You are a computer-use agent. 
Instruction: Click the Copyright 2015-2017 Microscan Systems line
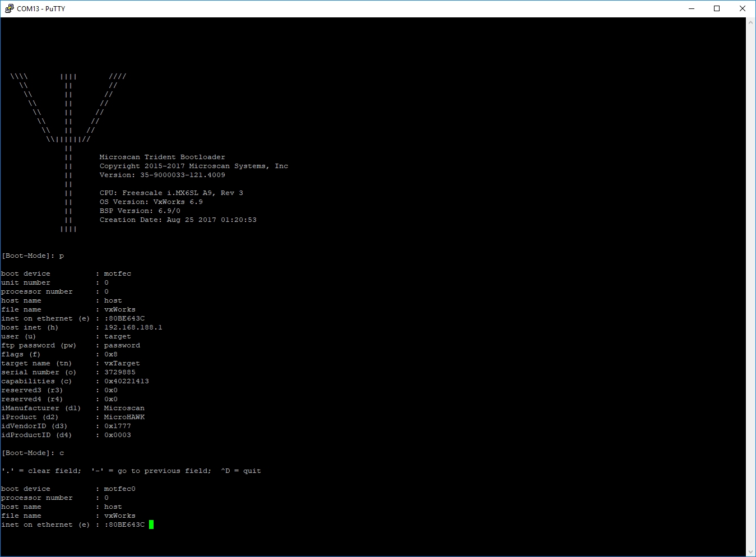(x=194, y=166)
